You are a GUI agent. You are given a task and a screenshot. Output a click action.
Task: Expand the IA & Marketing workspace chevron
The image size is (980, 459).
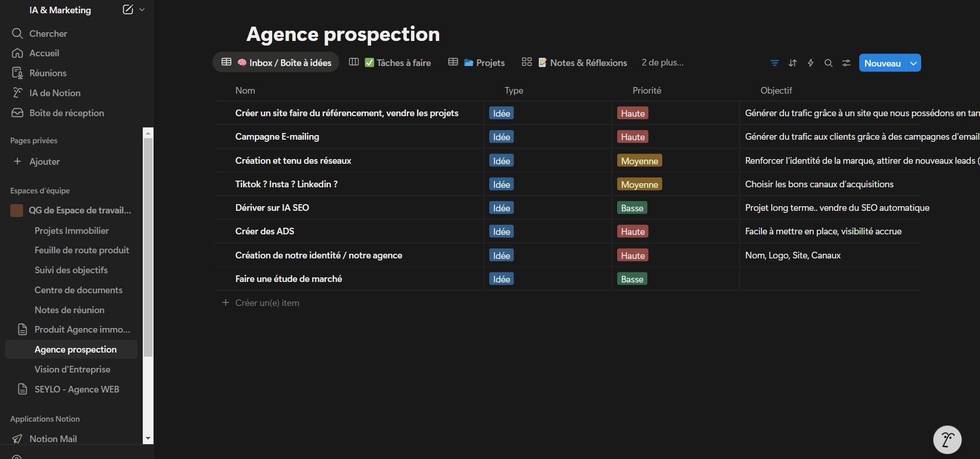pos(142,10)
